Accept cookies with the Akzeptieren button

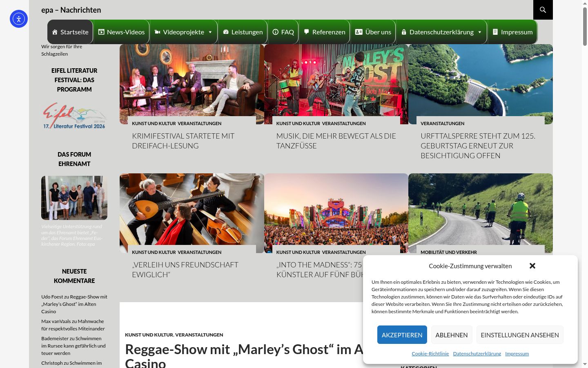click(x=402, y=335)
